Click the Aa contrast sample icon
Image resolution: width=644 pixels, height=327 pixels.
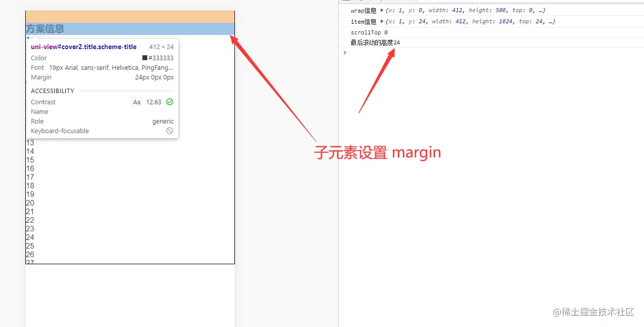[137, 102]
